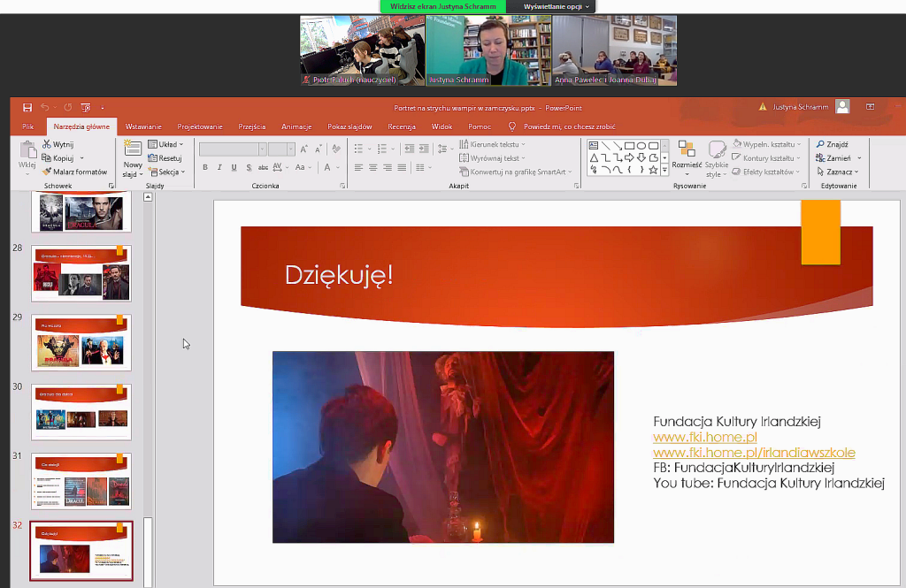
Task: Click the Nowy slajd icon
Action: (x=133, y=149)
